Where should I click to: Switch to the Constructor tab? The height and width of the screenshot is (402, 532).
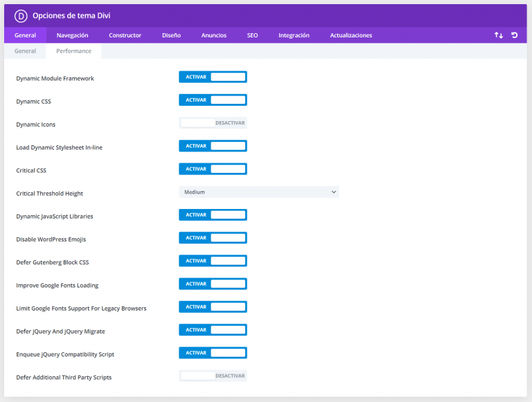pos(125,35)
